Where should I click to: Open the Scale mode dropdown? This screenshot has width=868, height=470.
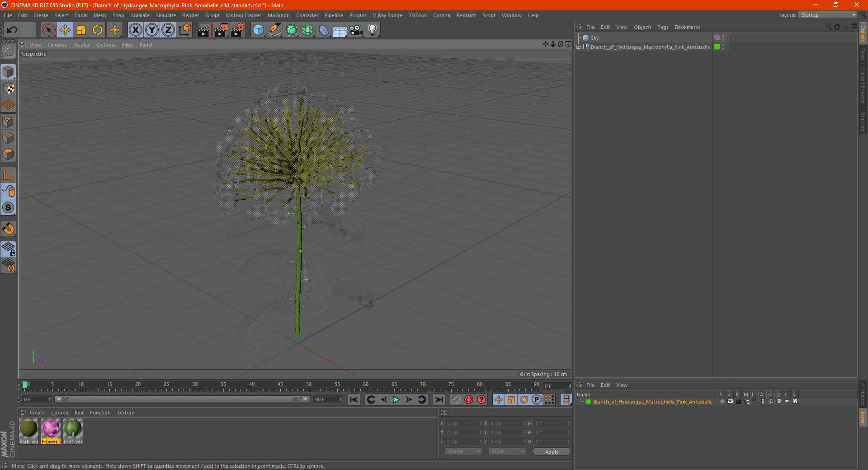click(507, 451)
